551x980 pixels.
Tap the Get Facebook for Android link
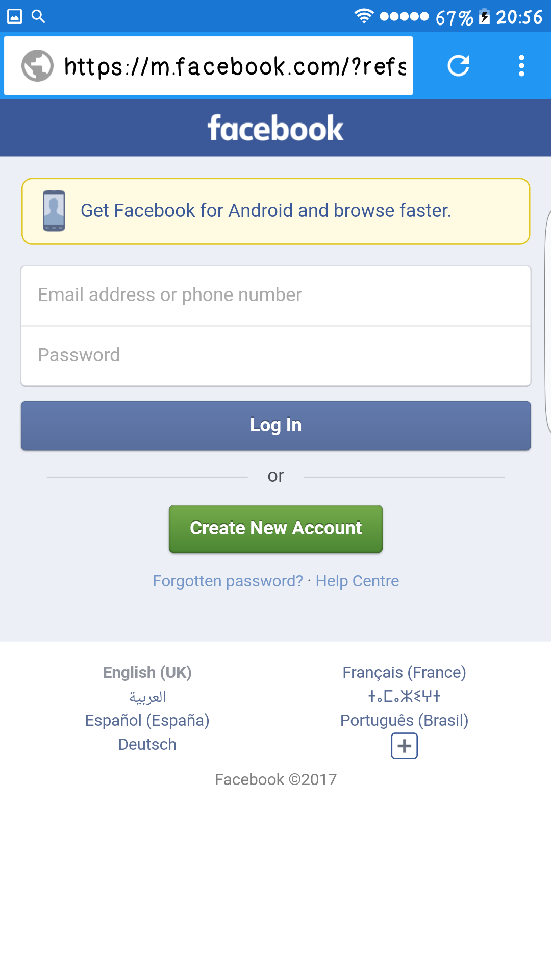[266, 211]
